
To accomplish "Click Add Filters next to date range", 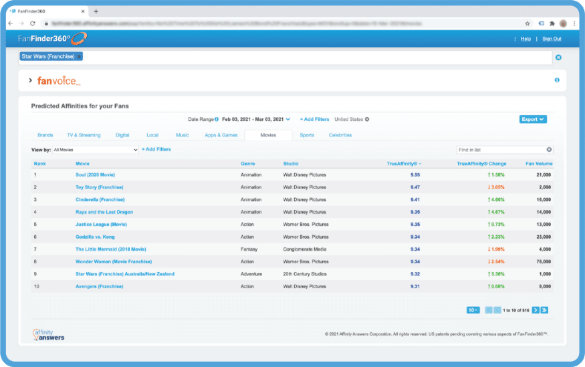I will 315,119.
